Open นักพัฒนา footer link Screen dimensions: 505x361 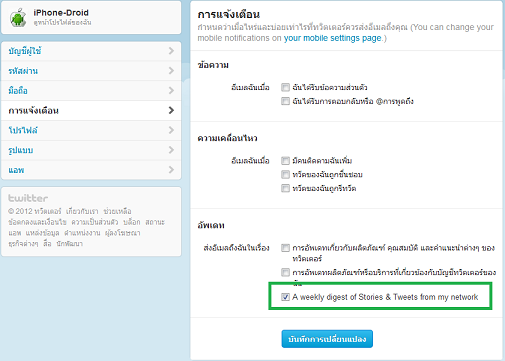(69, 244)
